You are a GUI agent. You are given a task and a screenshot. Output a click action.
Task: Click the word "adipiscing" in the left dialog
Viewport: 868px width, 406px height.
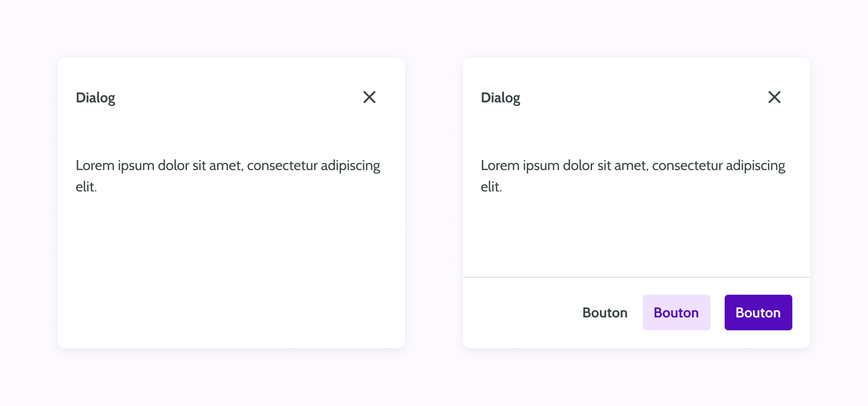pos(350,166)
